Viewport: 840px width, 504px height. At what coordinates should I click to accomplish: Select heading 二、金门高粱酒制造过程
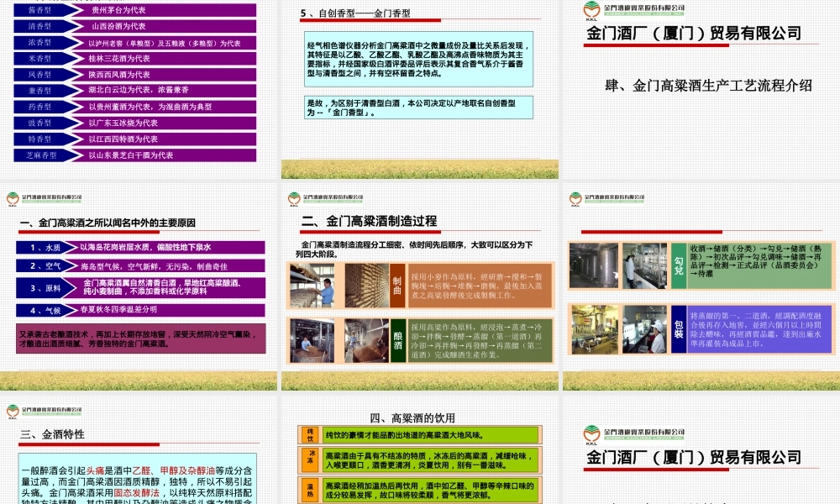click(x=369, y=221)
